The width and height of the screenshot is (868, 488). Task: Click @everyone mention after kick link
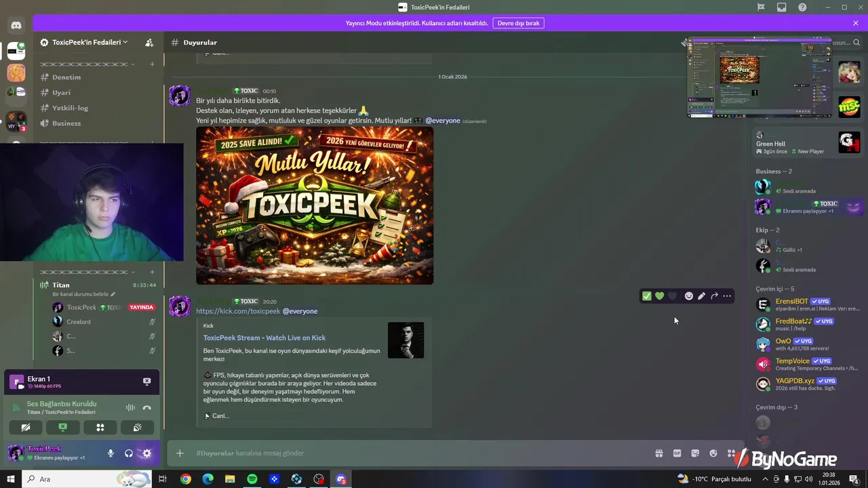(x=300, y=311)
